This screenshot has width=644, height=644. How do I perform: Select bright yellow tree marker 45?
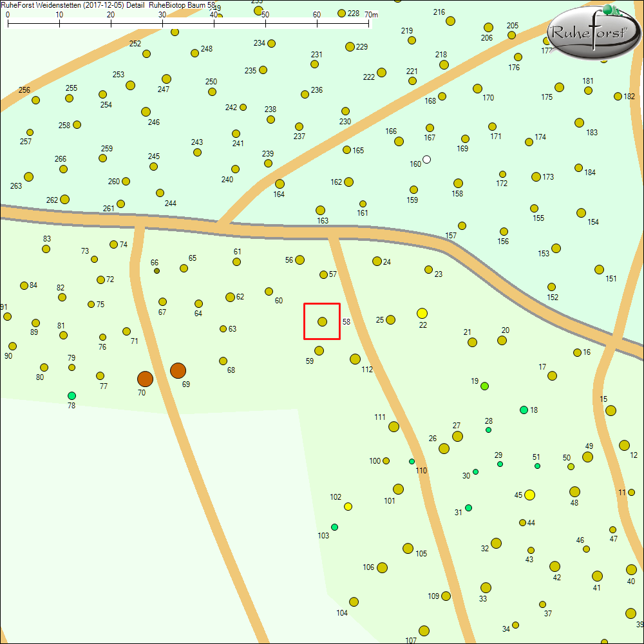(x=529, y=495)
